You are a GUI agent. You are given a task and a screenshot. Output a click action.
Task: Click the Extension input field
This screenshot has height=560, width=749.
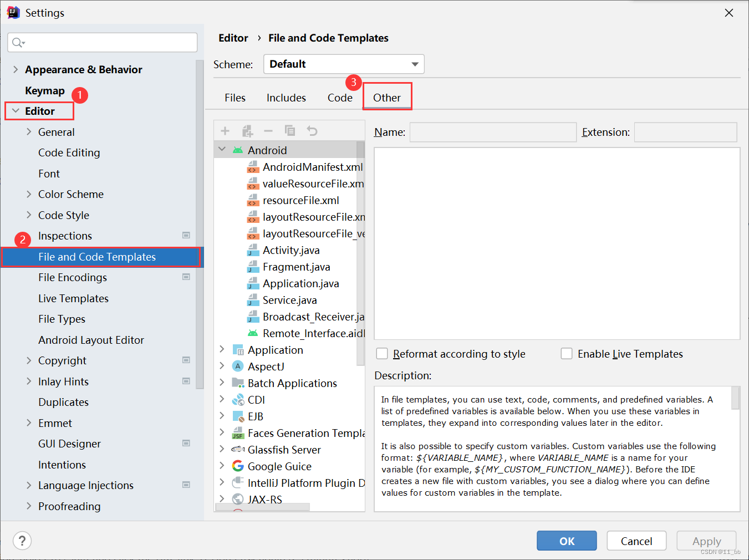685,132
